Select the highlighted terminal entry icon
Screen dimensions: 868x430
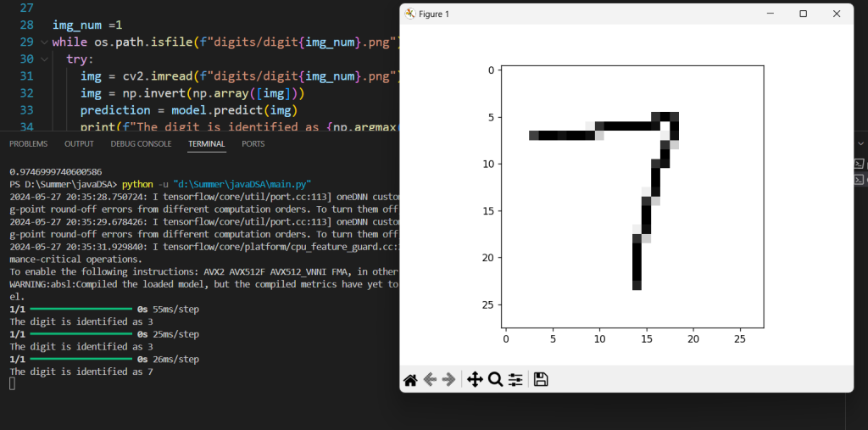pyautogui.click(x=860, y=180)
